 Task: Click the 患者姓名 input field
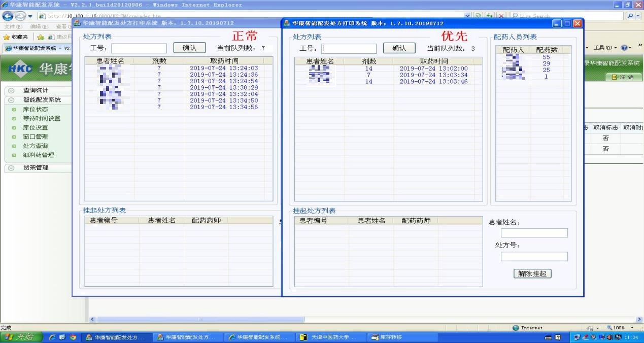click(x=534, y=233)
